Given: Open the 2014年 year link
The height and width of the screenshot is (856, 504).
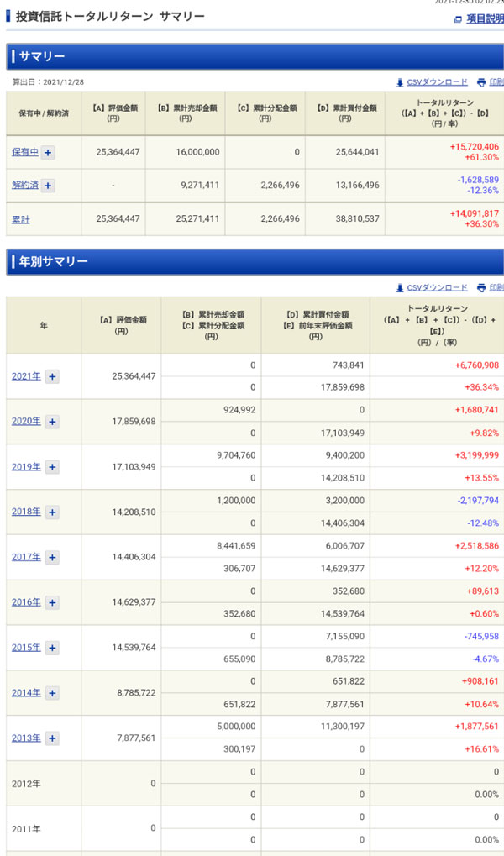Looking at the screenshot, I should (x=26, y=693).
